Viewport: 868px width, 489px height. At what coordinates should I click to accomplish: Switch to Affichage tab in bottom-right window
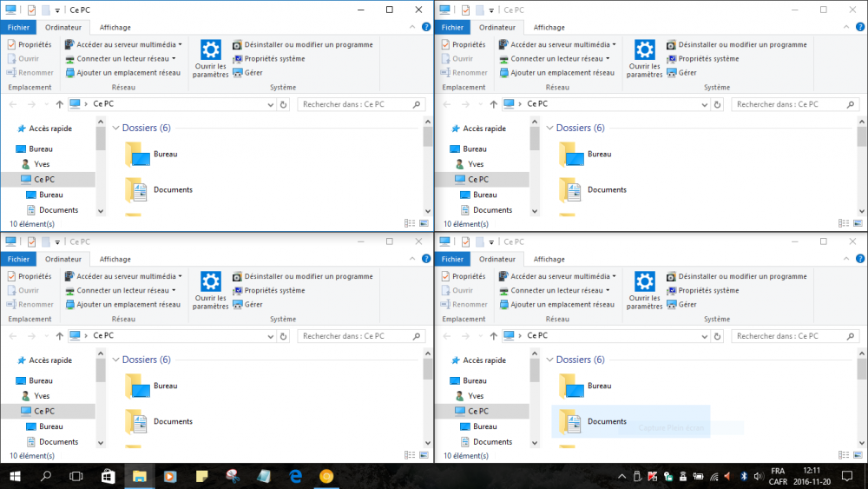coord(549,259)
